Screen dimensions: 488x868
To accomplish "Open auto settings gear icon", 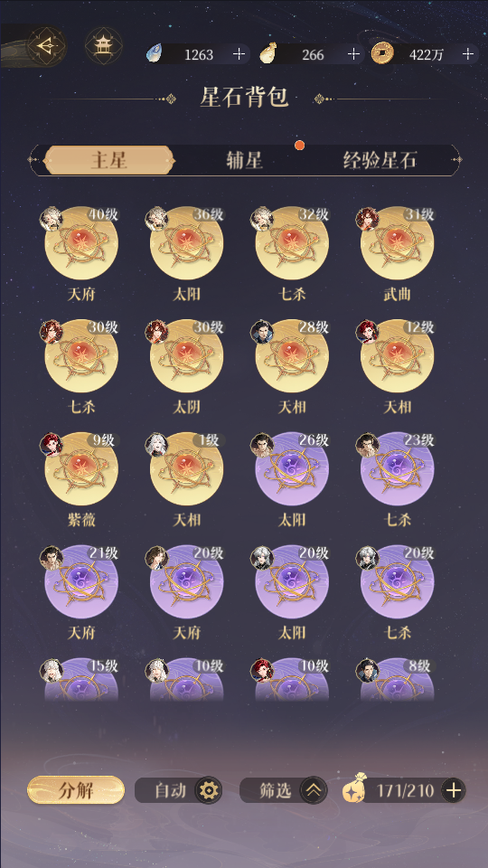I will [209, 790].
